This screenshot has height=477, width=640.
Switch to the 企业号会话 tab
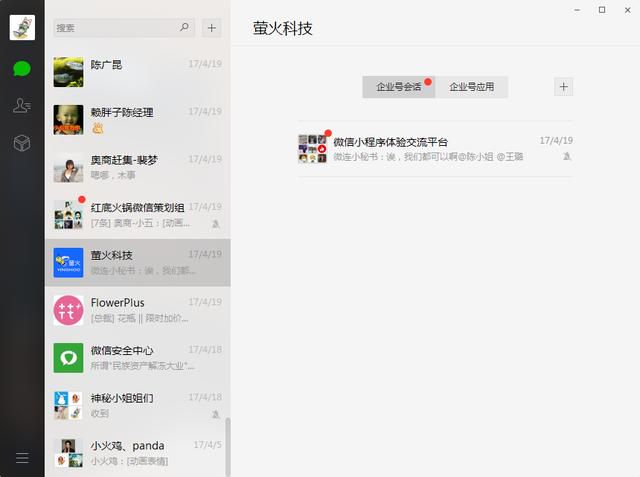click(x=399, y=87)
